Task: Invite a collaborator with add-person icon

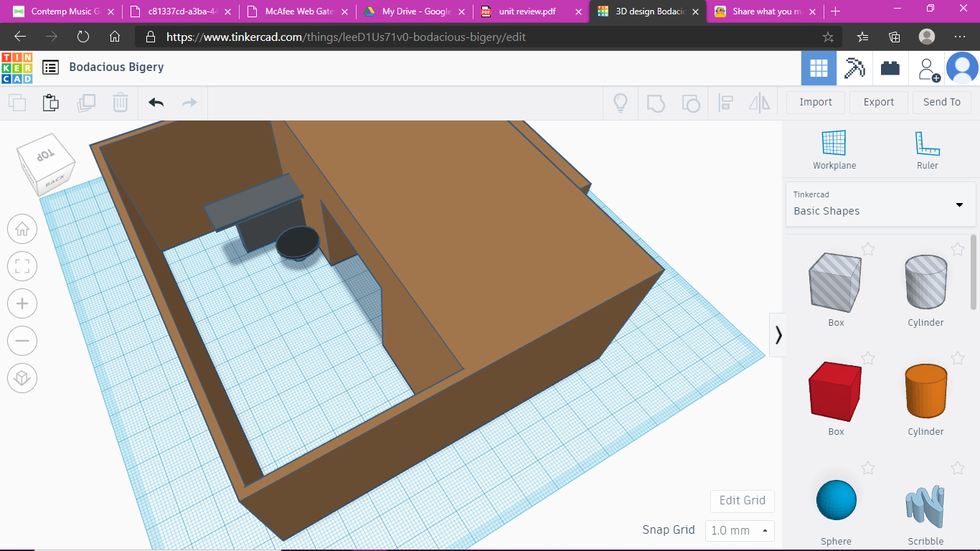Action: pos(928,69)
